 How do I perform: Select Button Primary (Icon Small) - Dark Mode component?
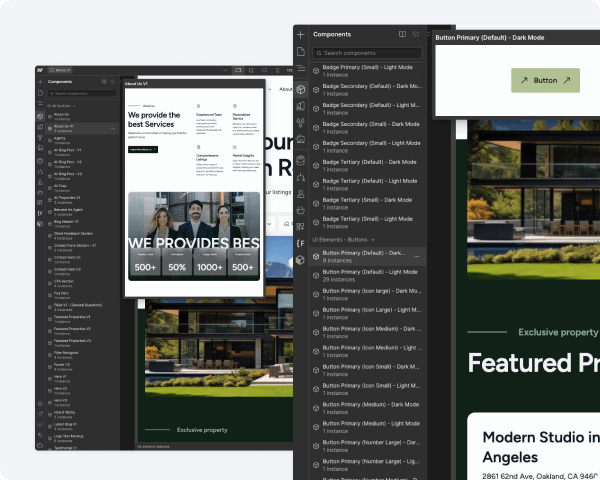368,370
